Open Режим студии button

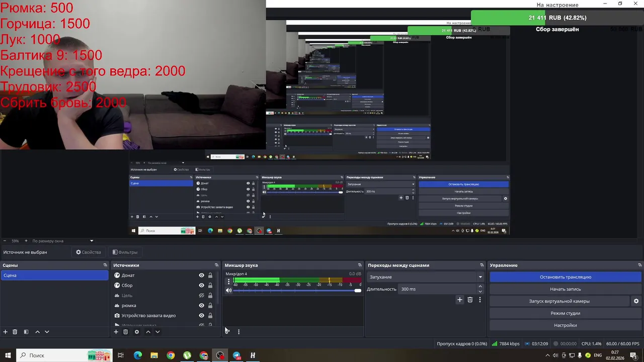coord(566,313)
